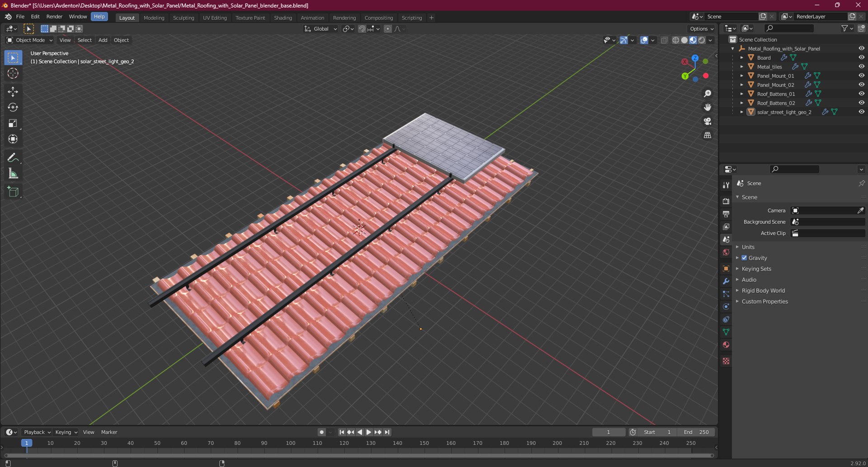This screenshot has height=467, width=868.
Task: Click the current frame number field
Action: [609, 432]
